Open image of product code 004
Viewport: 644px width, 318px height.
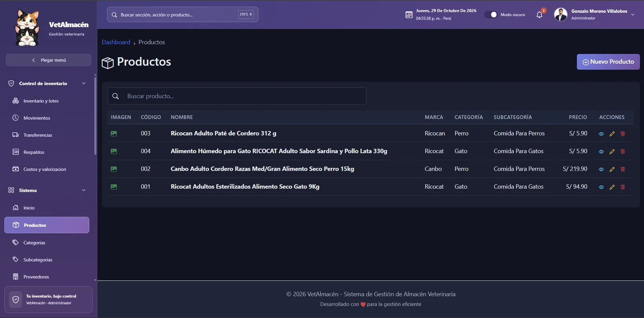point(114,151)
